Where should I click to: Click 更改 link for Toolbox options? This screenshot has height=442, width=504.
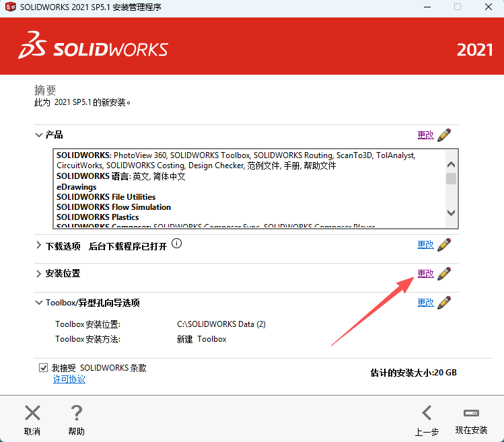click(425, 303)
